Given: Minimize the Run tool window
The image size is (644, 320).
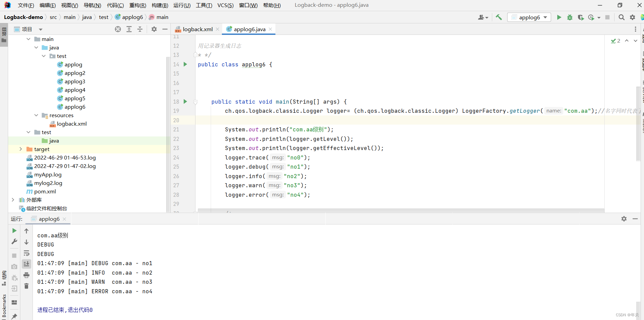Looking at the screenshot, I should click(x=635, y=219).
